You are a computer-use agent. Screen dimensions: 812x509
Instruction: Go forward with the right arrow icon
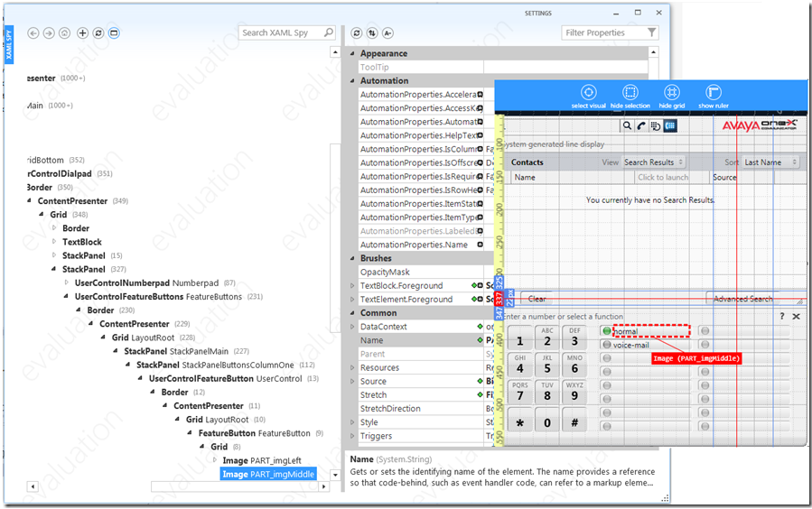click(49, 33)
